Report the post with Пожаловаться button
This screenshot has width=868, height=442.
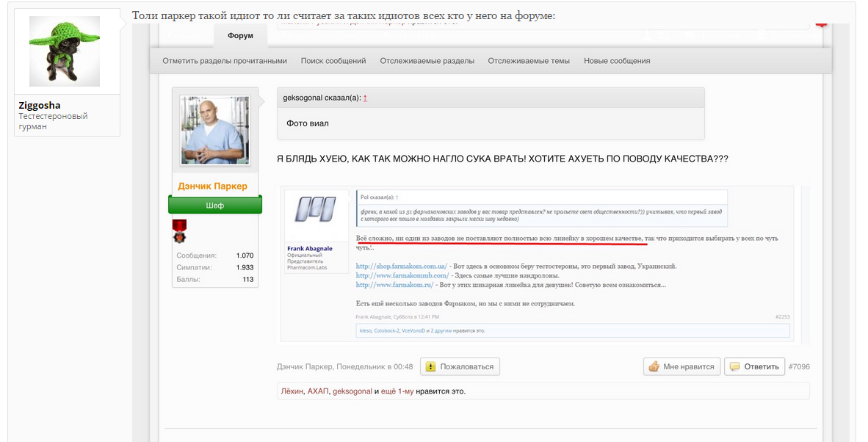(x=460, y=366)
